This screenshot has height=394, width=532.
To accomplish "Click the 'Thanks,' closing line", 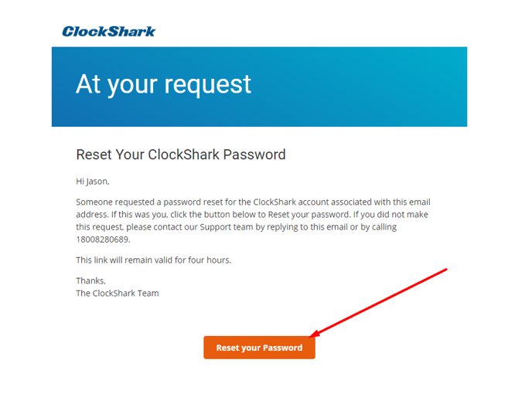I will point(91,280).
